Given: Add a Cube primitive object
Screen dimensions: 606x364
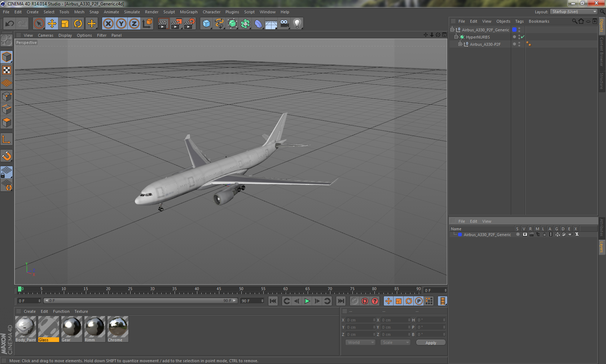Looking at the screenshot, I should click(206, 24).
